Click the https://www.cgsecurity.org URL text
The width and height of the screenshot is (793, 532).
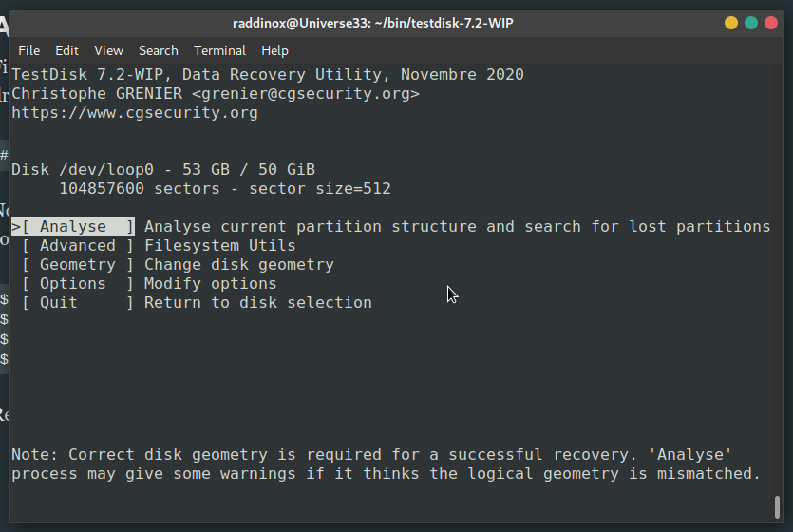tap(135, 113)
